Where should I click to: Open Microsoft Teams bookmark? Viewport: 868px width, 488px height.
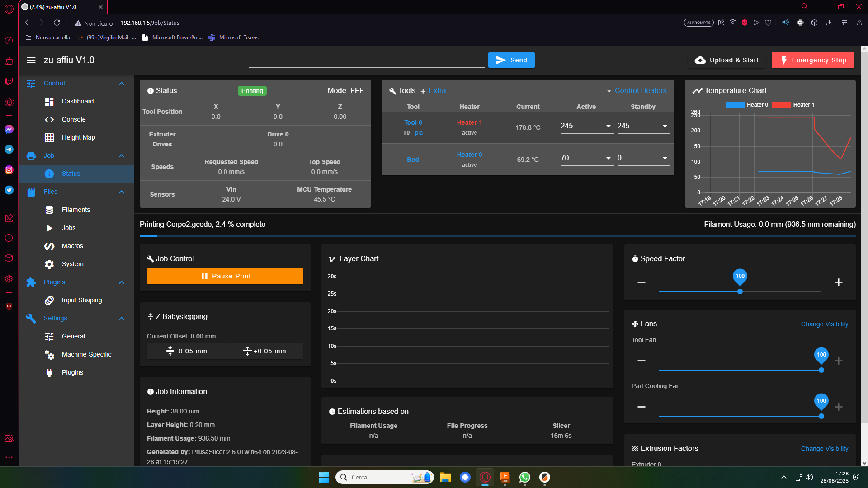(233, 38)
